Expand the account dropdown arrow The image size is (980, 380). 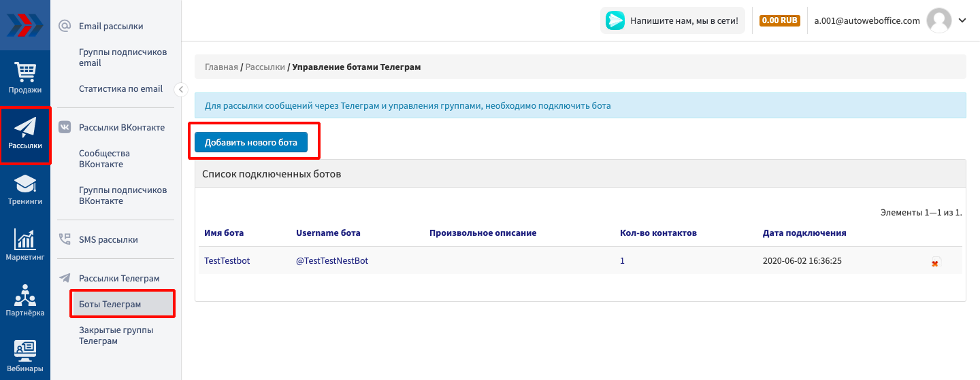coord(962,20)
